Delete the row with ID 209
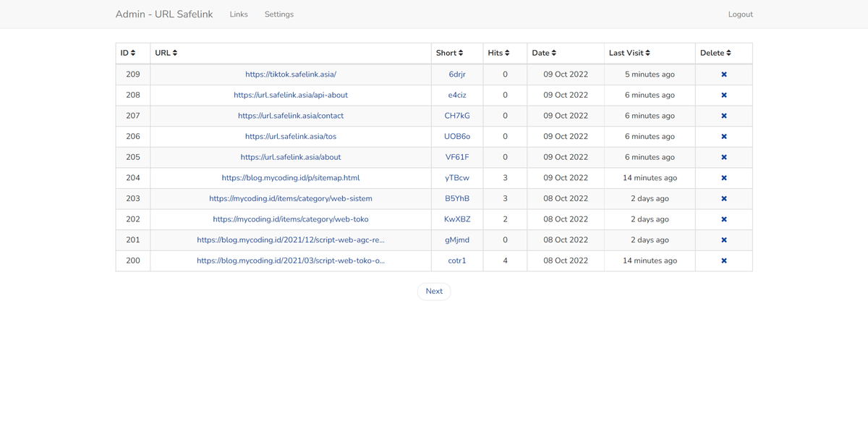This screenshot has height=437, width=868. click(724, 75)
